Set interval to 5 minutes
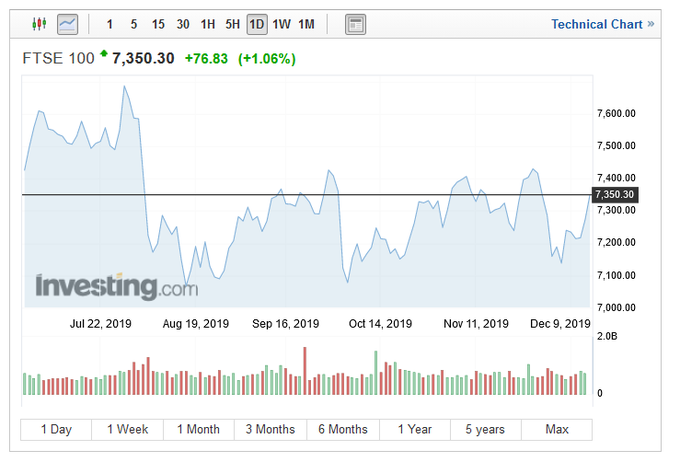The height and width of the screenshot is (462, 680). [134, 24]
